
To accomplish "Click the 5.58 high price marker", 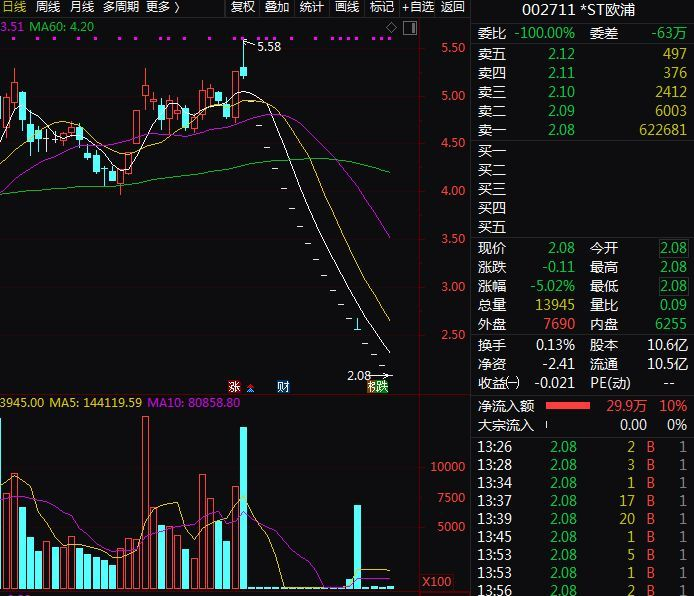I will [x=268, y=47].
